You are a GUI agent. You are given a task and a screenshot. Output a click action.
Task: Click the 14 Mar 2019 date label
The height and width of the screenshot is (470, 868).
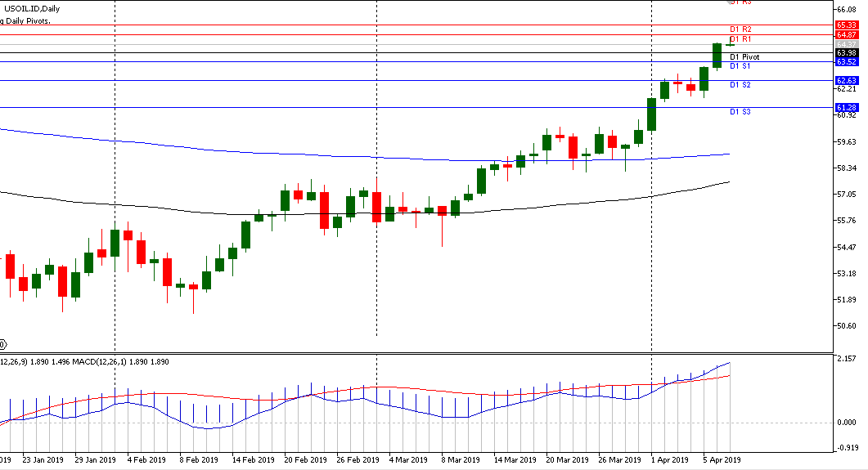click(515, 459)
